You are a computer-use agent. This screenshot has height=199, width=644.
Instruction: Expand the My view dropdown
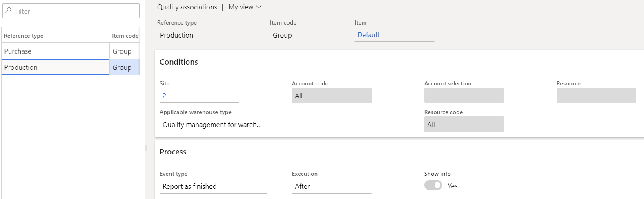[x=245, y=7]
